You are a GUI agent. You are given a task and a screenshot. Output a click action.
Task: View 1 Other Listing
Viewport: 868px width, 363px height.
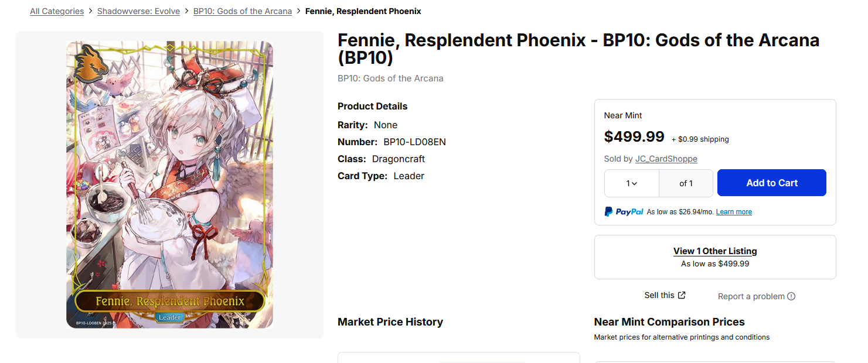tap(715, 251)
